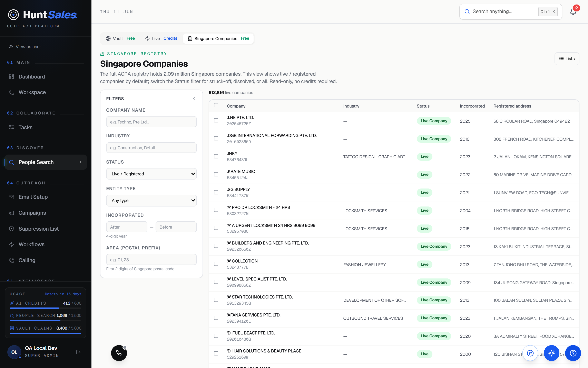The height and width of the screenshot is (368, 588).
Task: Click the Workflows lightning icon
Action: [x=11, y=244]
